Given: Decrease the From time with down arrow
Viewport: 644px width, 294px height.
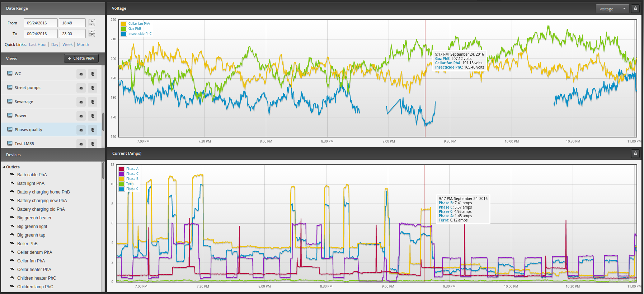Looking at the screenshot, I should [x=92, y=24].
